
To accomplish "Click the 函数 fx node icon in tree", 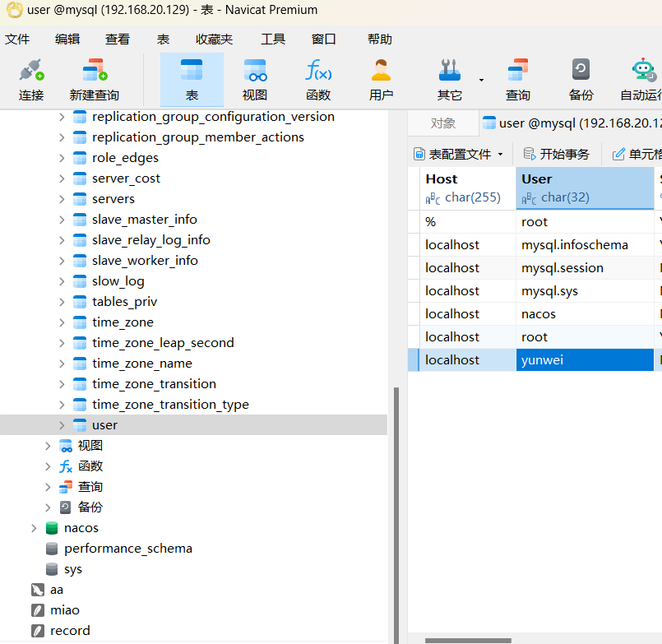I will pos(66,466).
